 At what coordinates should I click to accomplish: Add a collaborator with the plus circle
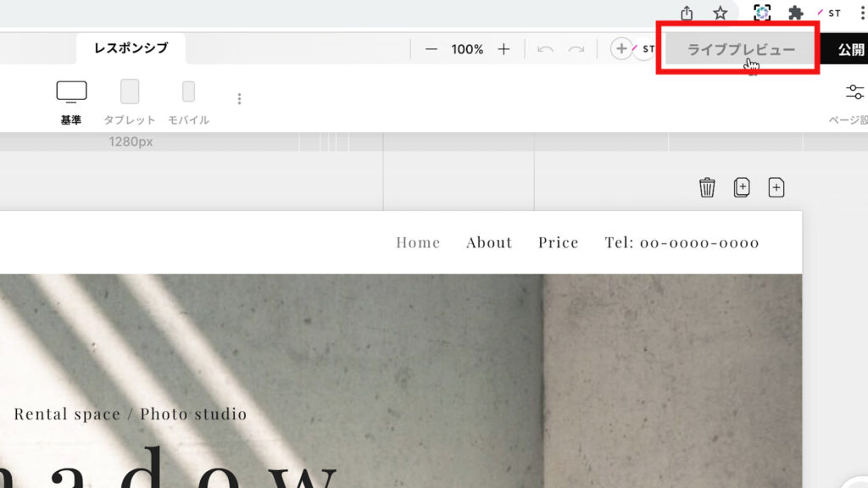[621, 48]
